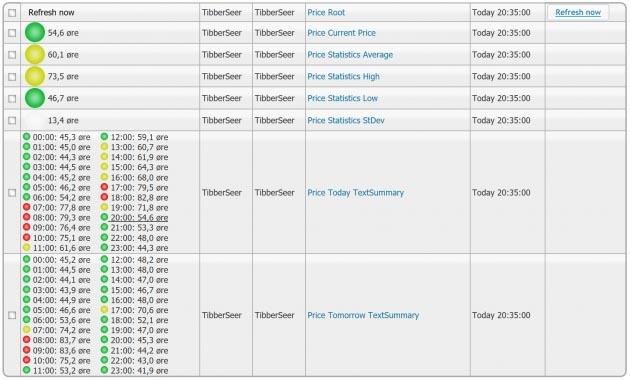The image size is (630, 380).
Task: Click the yellow indicator beside 60,1 øre
Action: (x=35, y=55)
